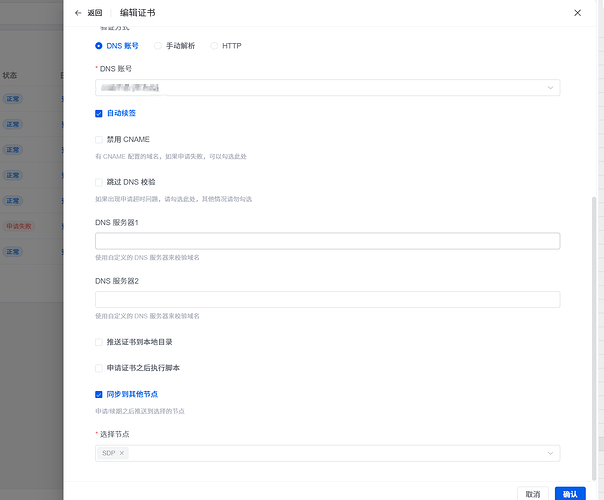Click the DNS 服务器1 input field
This screenshot has width=604, height=500.
327,241
